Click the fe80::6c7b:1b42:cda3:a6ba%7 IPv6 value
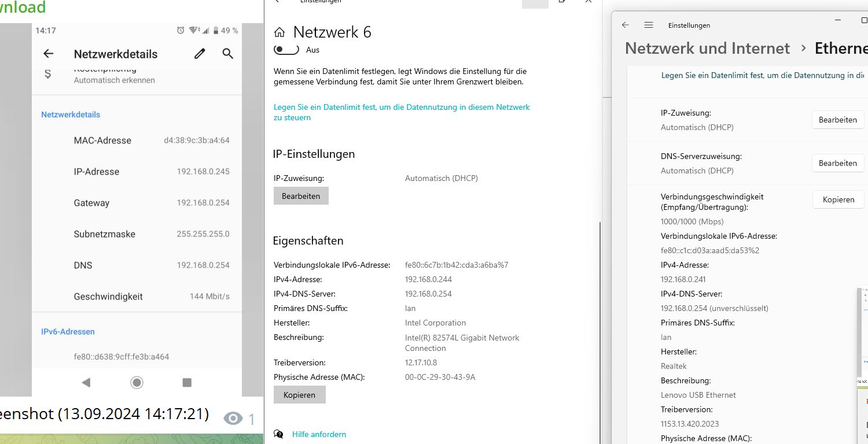 coord(457,265)
